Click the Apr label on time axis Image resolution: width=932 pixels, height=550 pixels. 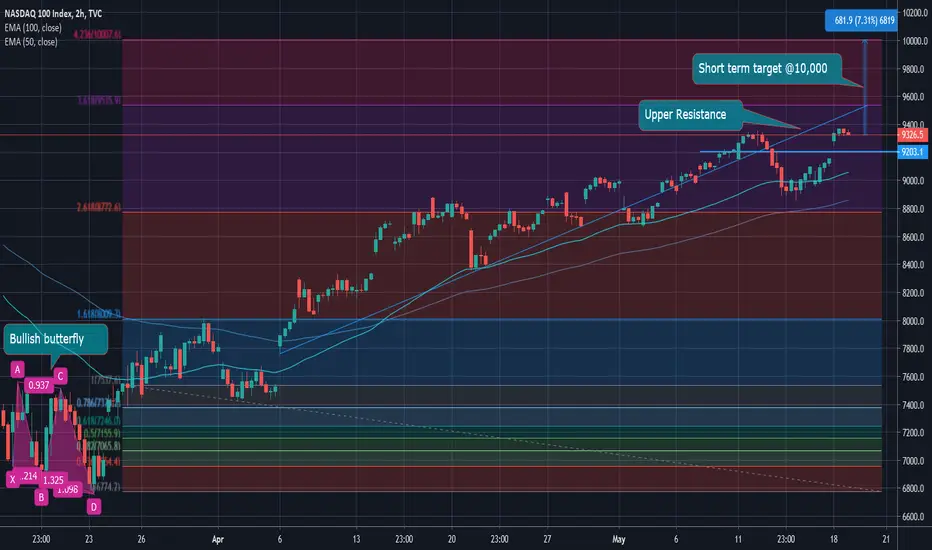click(x=218, y=539)
